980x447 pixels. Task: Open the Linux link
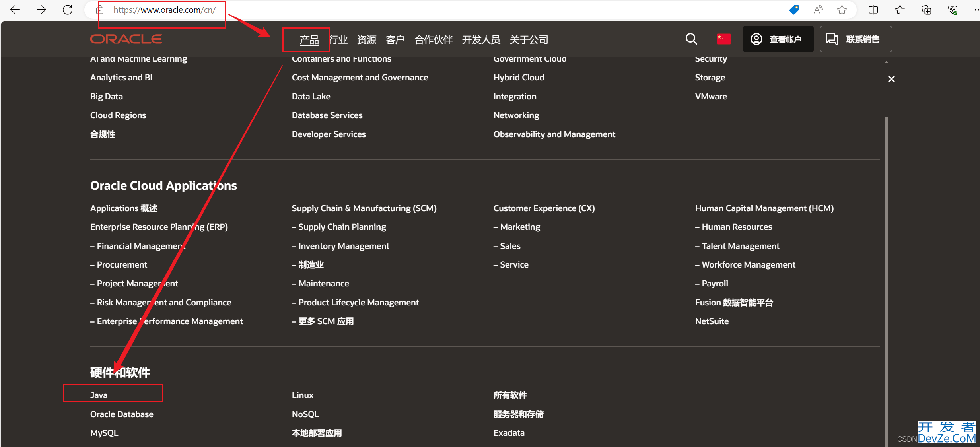[x=303, y=395]
